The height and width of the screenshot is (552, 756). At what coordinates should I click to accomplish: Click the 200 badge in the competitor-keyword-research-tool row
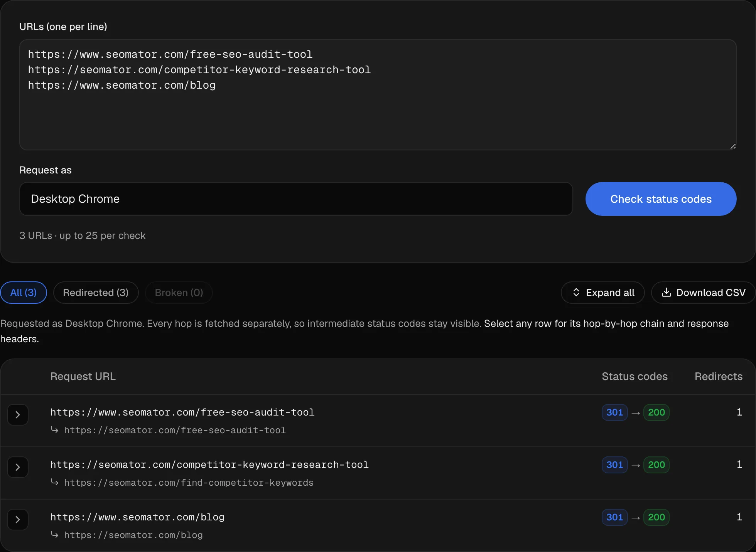click(x=656, y=465)
